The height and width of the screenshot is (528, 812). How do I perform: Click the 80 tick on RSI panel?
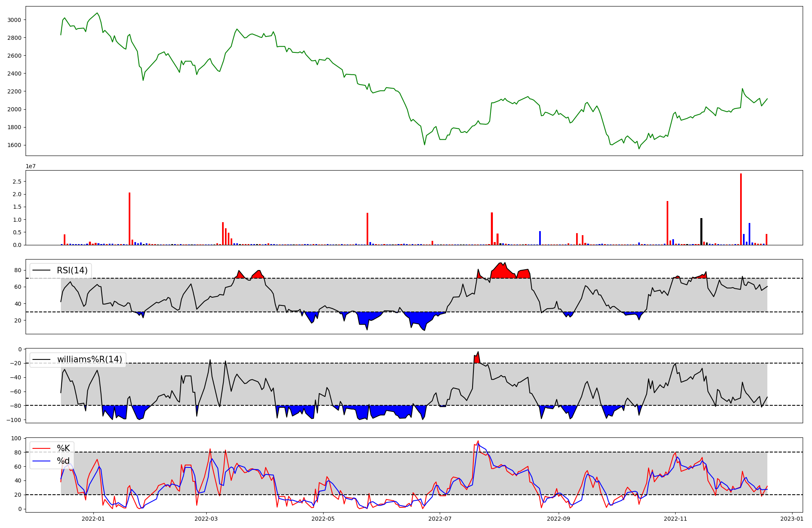(x=18, y=270)
